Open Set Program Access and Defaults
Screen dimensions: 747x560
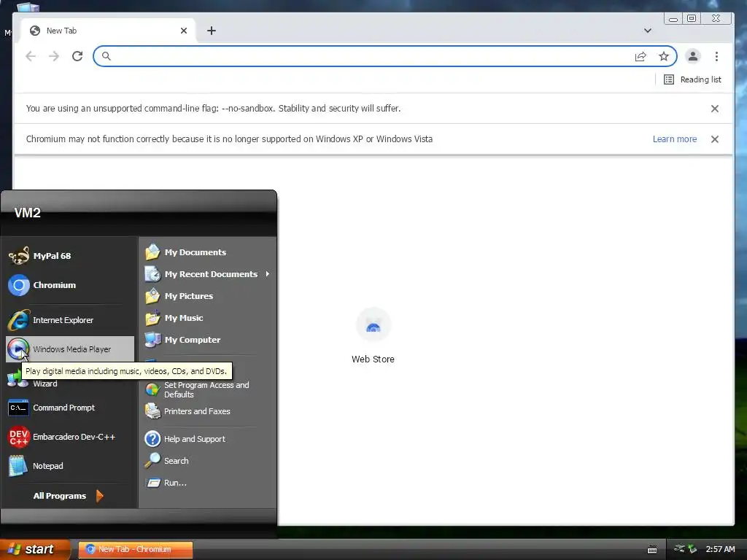[x=207, y=389]
